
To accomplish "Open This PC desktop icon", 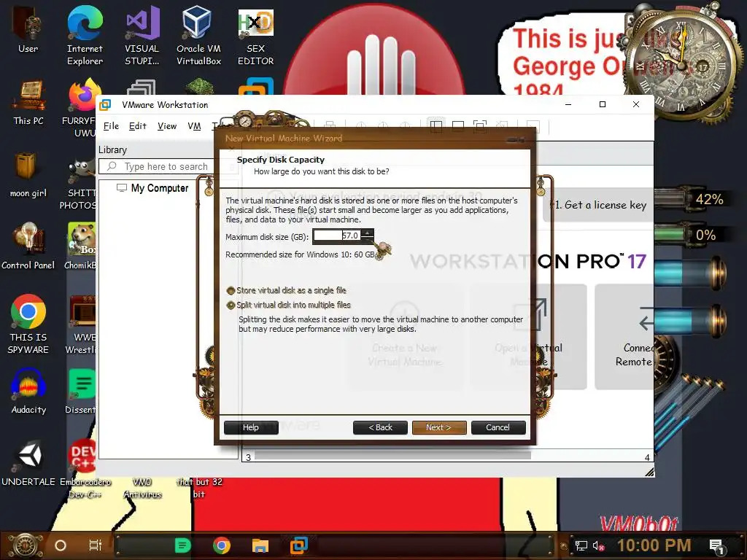I will 28,102.
